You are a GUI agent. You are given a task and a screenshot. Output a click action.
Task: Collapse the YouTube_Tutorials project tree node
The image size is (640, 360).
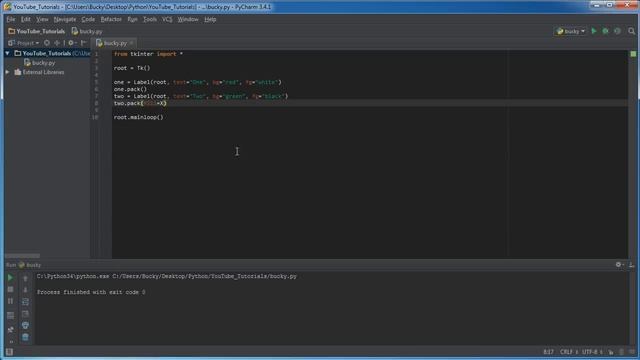pos(7,53)
